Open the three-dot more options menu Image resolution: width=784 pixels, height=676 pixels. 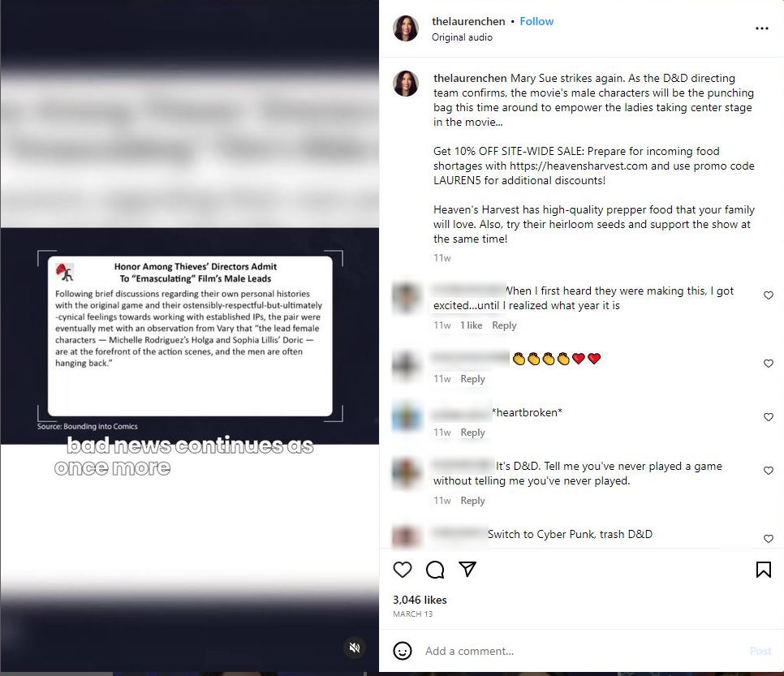pyautogui.click(x=761, y=28)
